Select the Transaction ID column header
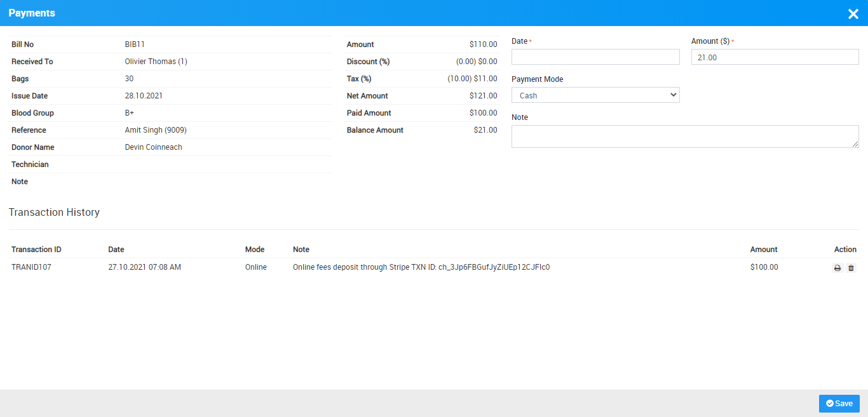The width and height of the screenshot is (868, 417). (x=36, y=249)
